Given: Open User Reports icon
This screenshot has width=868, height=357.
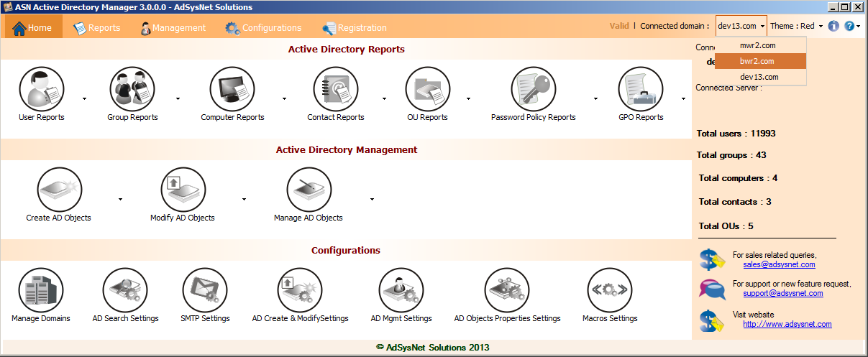Looking at the screenshot, I should (42, 89).
